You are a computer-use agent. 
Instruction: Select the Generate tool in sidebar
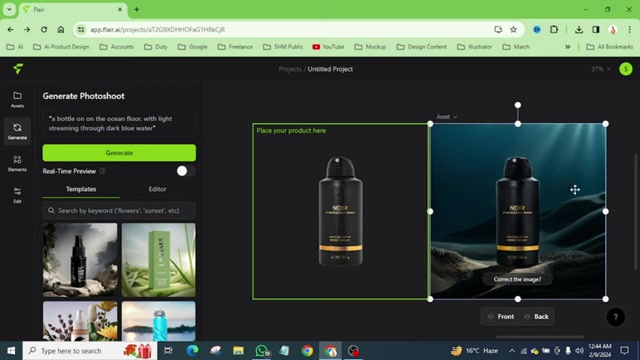pyautogui.click(x=17, y=131)
